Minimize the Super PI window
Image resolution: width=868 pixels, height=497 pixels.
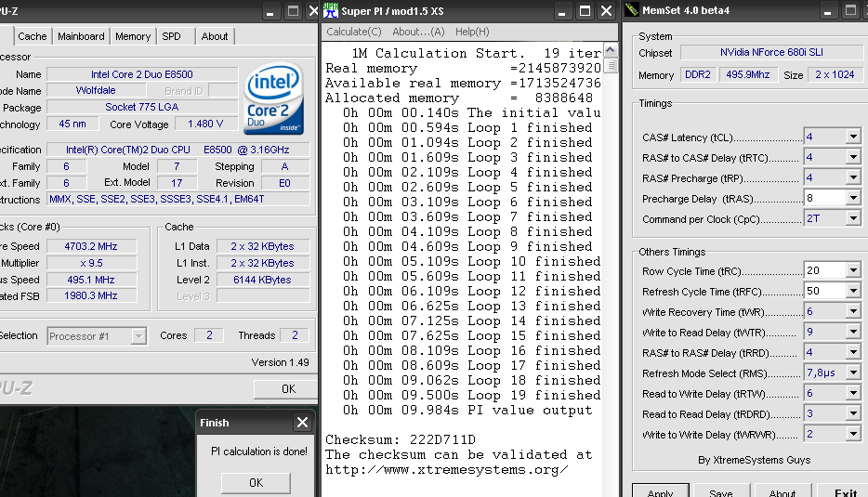coord(561,10)
